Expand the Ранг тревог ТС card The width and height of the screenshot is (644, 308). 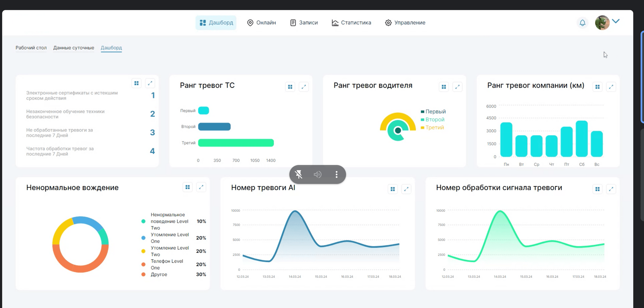(x=304, y=87)
